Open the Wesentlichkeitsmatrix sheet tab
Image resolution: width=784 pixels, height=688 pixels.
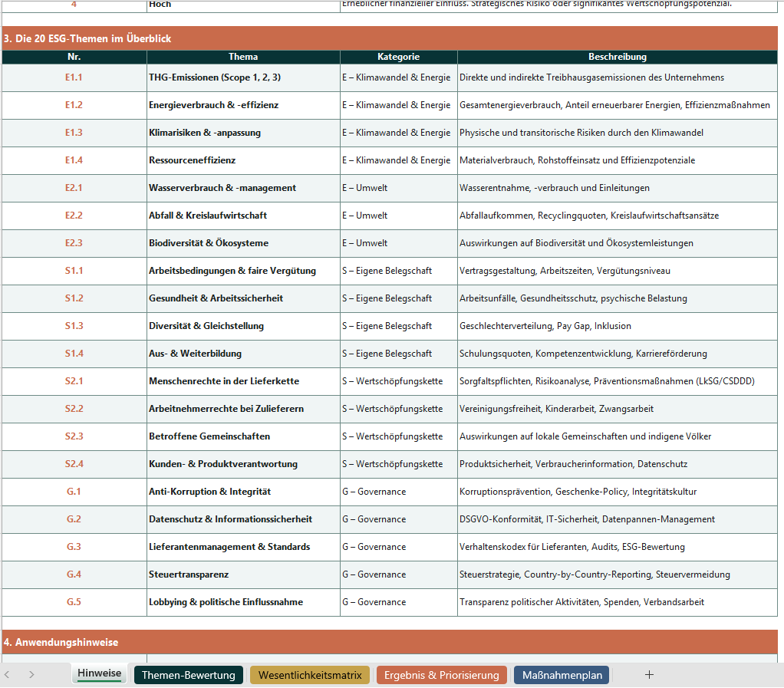coord(310,675)
